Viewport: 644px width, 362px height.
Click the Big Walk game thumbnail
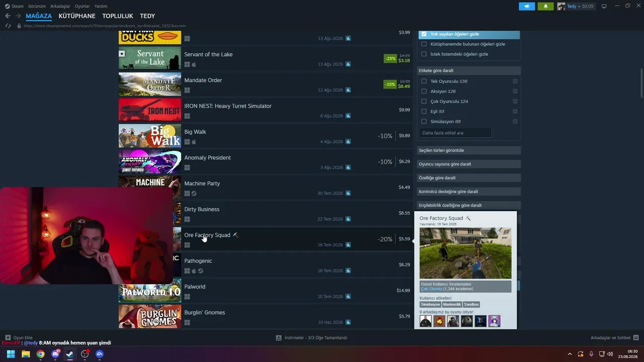[x=150, y=136]
